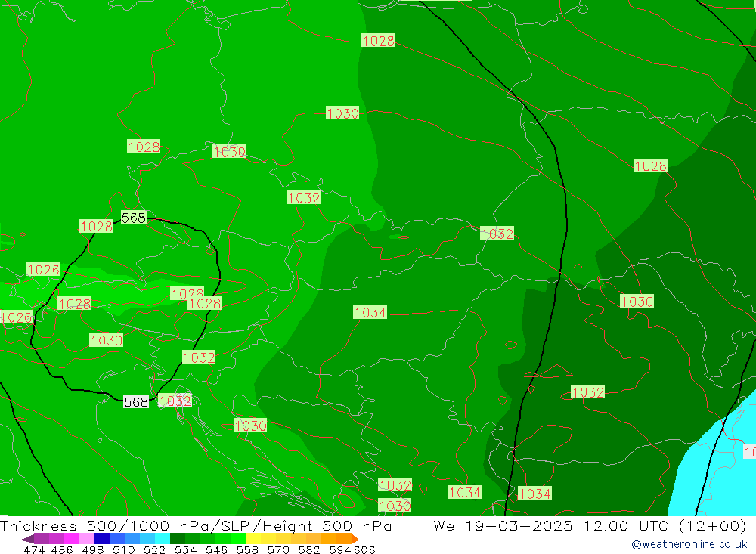Click the purple left arrow of the legend
This screenshot has width=756, height=554.
point(27,539)
